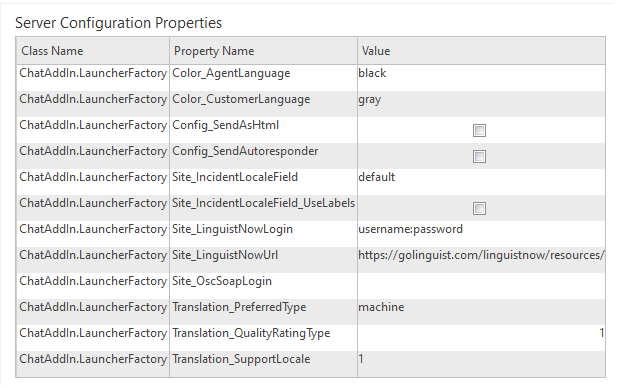Click the Translation_SupportLocale property name
Viewport: 617px width, 388px height.
241,359
